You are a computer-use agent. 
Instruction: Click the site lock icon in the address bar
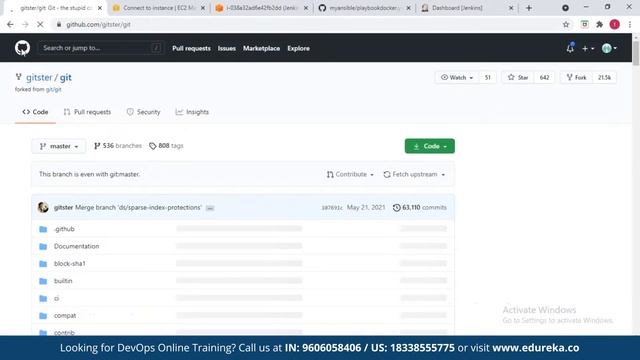tap(59, 24)
